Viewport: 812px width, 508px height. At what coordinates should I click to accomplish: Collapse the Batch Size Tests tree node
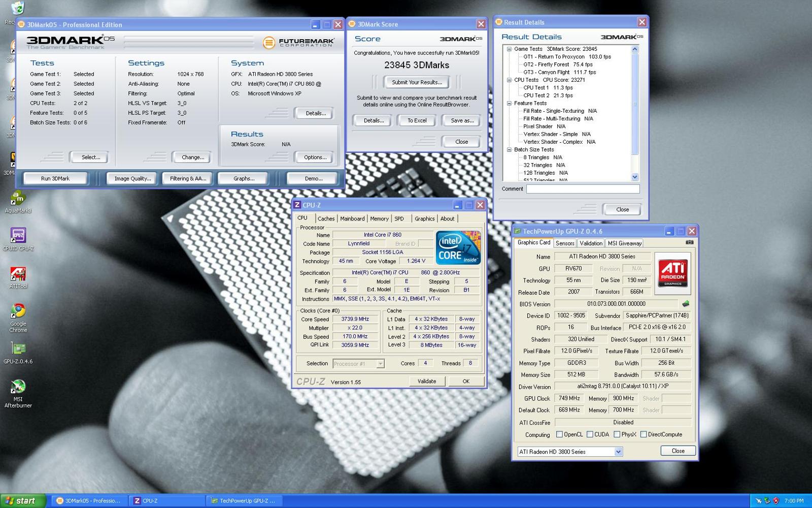pos(509,149)
